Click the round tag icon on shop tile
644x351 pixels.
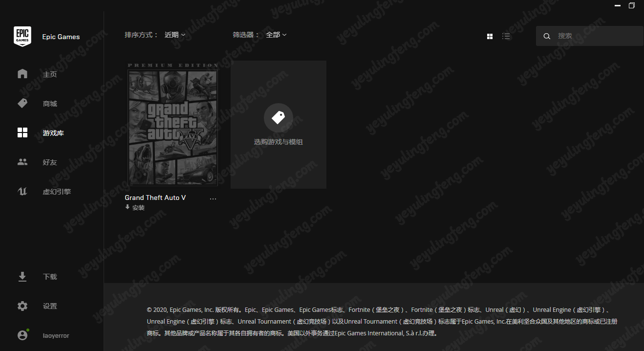(279, 118)
